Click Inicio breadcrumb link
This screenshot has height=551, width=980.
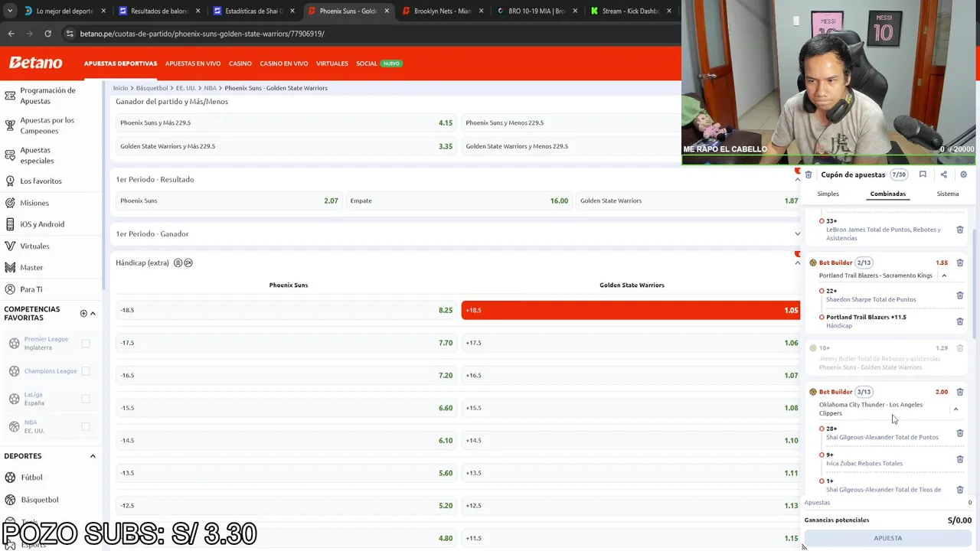(x=120, y=88)
